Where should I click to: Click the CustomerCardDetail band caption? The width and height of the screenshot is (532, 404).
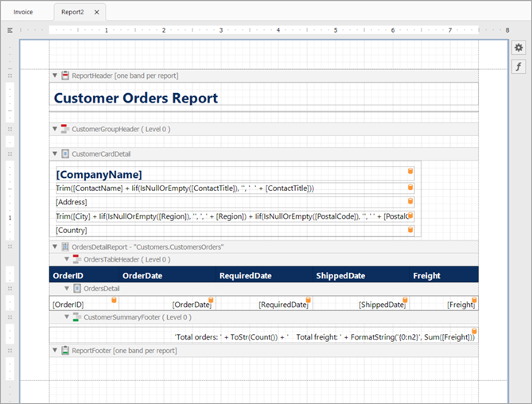coord(101,154)
